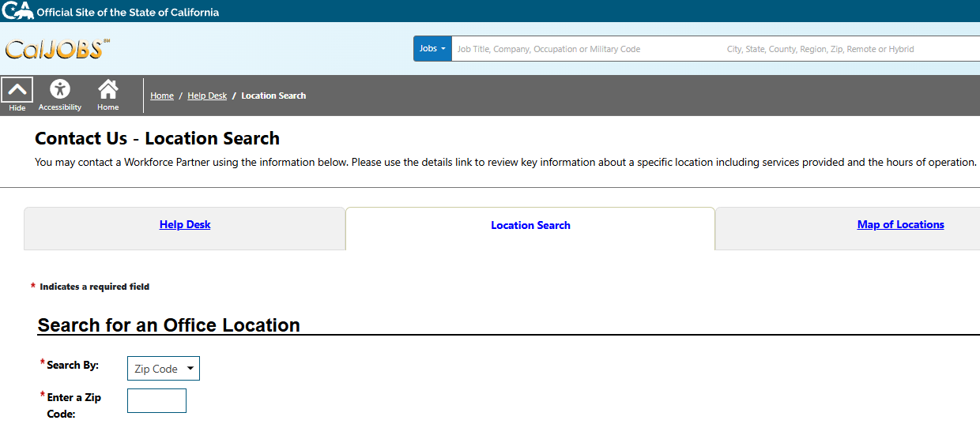Click the Contact Us - Location Search heading
Viewport: 980px width, 424px height.
click(157, 139)
